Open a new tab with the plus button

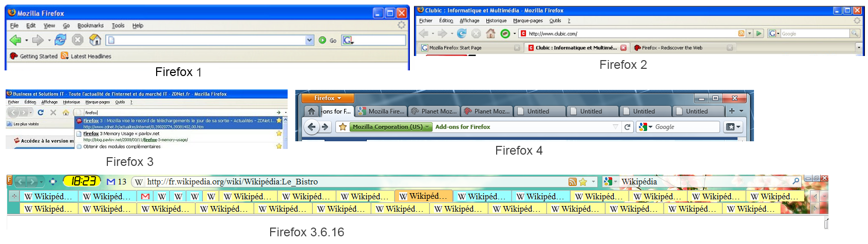click(x=731, y=110)
